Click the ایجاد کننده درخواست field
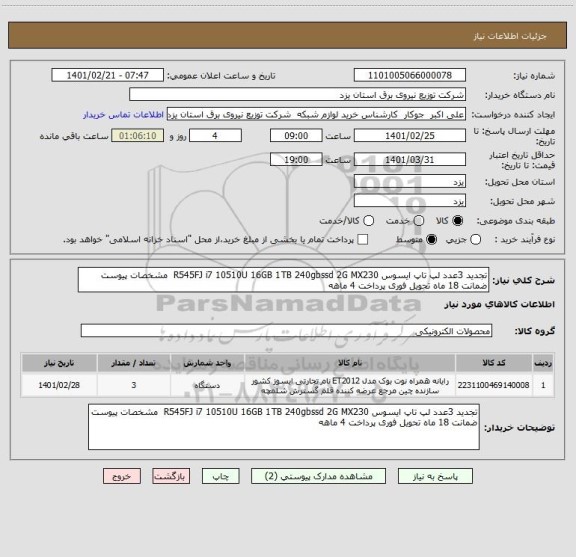The image size is (576, 557). 316,114
